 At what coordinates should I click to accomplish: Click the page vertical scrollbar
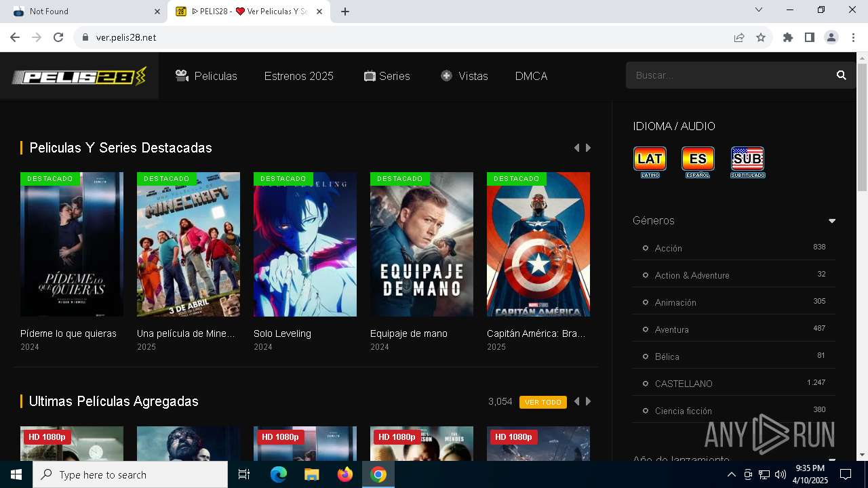[862, 127]
